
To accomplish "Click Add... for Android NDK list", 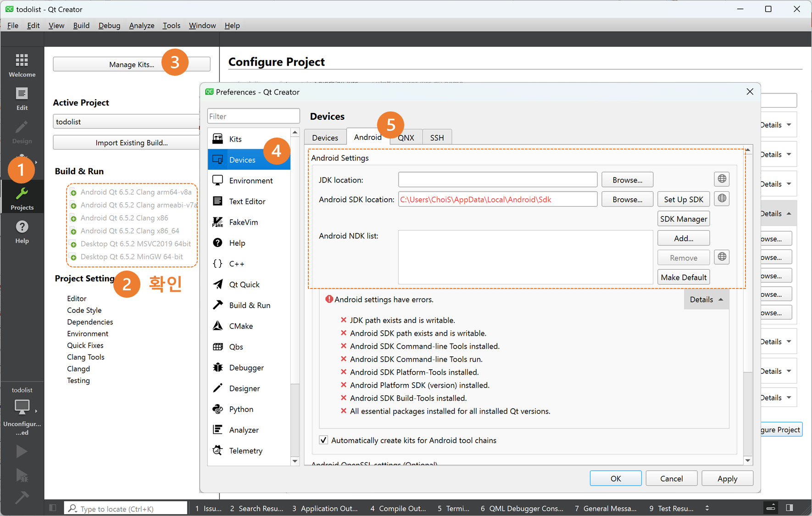I will pyautogui.click(x=684, y=239).
